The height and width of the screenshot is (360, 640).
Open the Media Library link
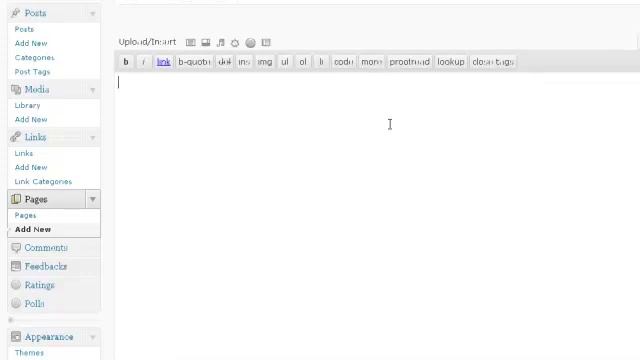tap(27, 105)
